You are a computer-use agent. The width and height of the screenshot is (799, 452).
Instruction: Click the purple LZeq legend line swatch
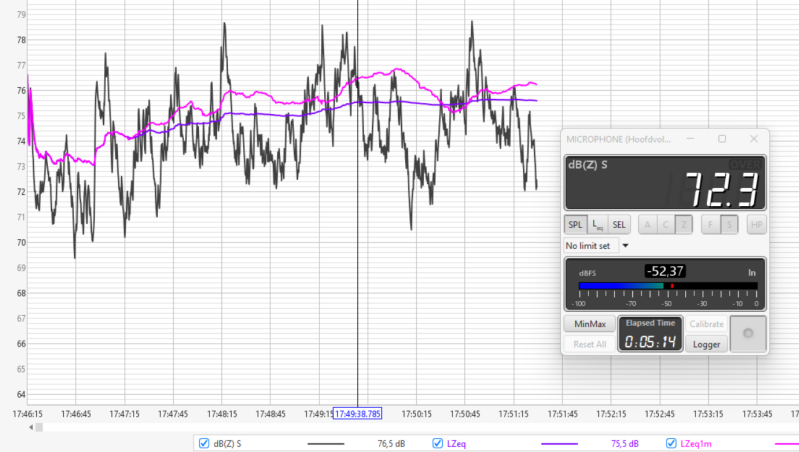[x=560, y=444]
